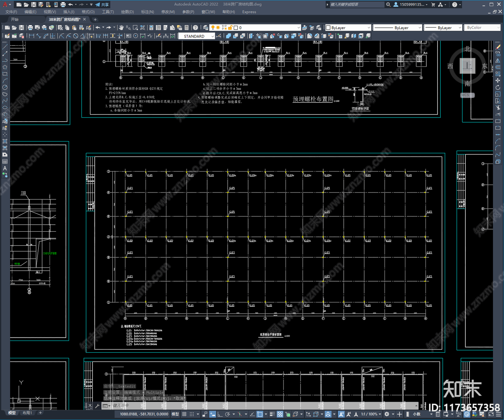Open the QuickCalc calculator icon
This screenshot has height=420, width=504.
(186, 28)
